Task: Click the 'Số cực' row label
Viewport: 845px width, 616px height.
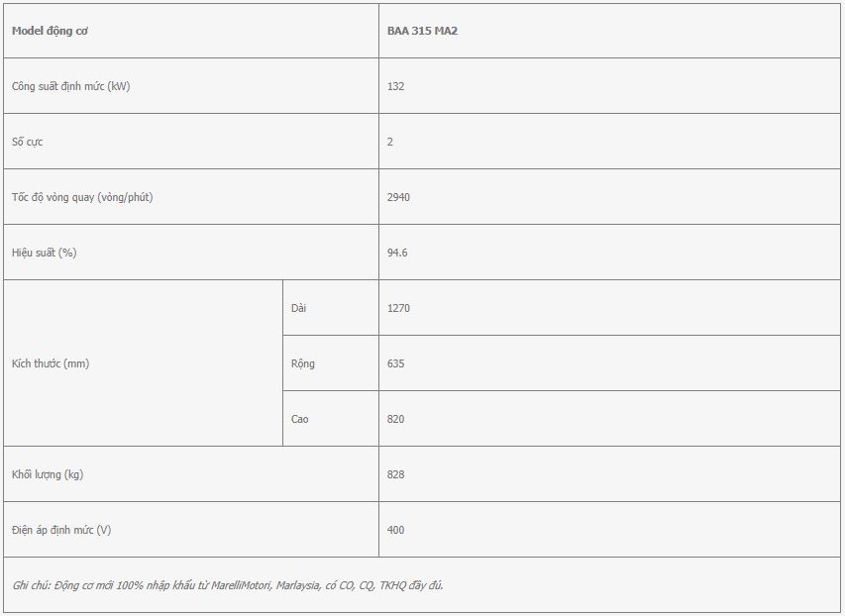Action: coord(27,142)
